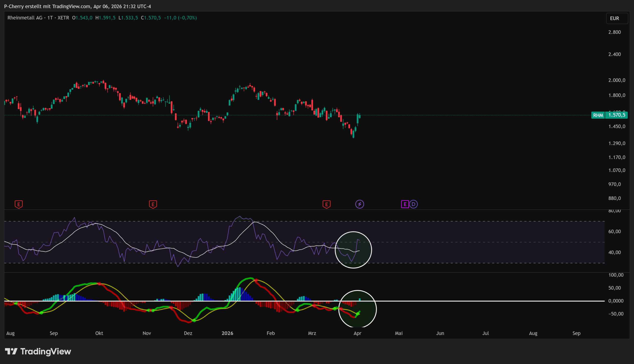Click the TradingView logo at bottom left
Screen dimensions: 634x364
[38, 351]
